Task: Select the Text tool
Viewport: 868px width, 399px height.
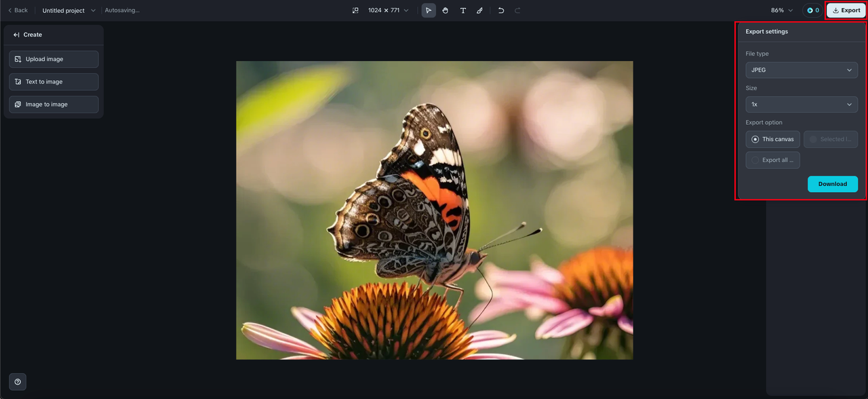Action: pyautogui.click(x=463, y=10)
